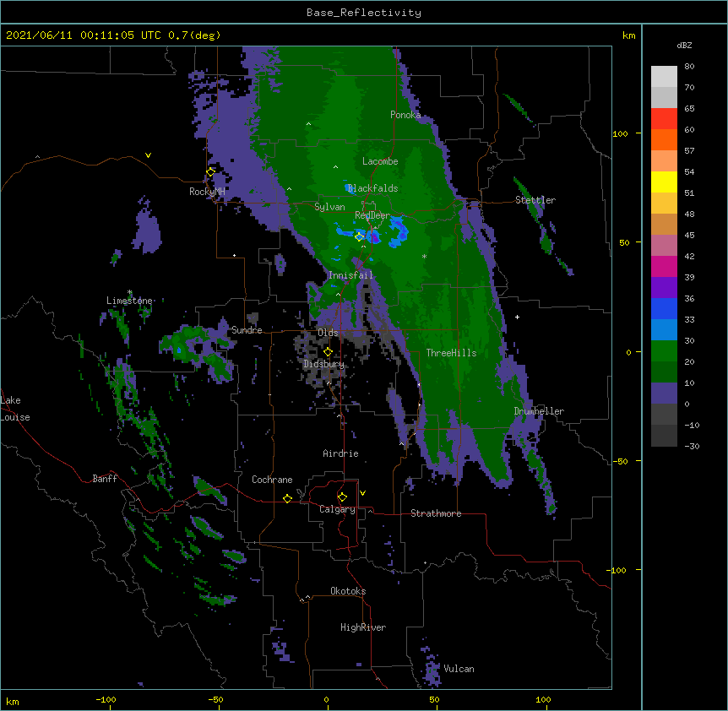Click the Drumheller label
This screenshot has height=711, width=728.
tap(539, 411)
